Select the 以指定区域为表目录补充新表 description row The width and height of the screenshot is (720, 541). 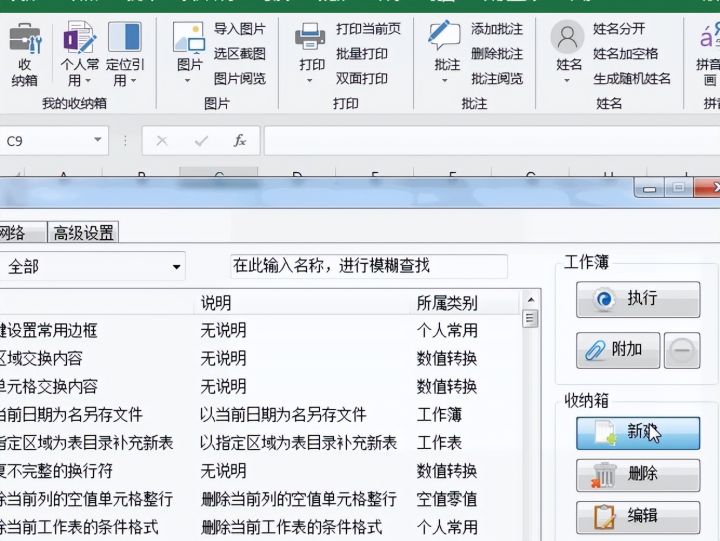(298, 443)
